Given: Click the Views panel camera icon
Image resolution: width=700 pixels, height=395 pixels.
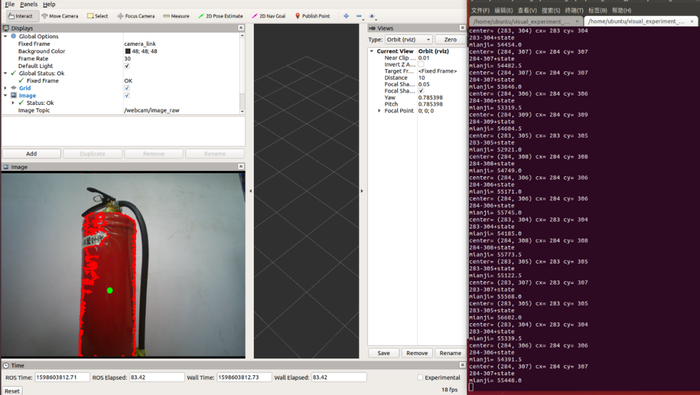Looking at the screenshot, I should tap(372, 28).
